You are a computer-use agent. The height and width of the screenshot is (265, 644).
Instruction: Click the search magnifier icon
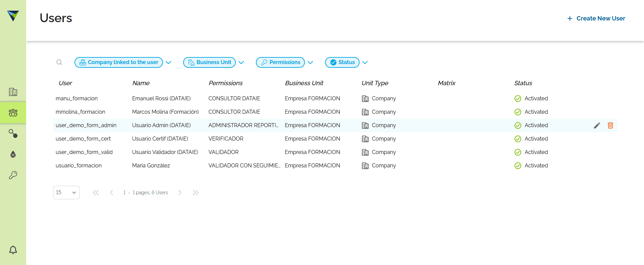click(x=59, y=62)
